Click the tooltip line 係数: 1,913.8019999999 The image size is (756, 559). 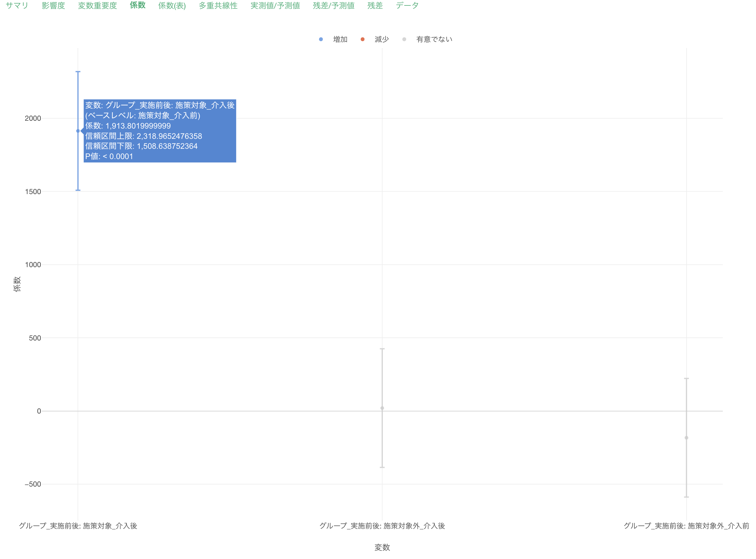128,126
